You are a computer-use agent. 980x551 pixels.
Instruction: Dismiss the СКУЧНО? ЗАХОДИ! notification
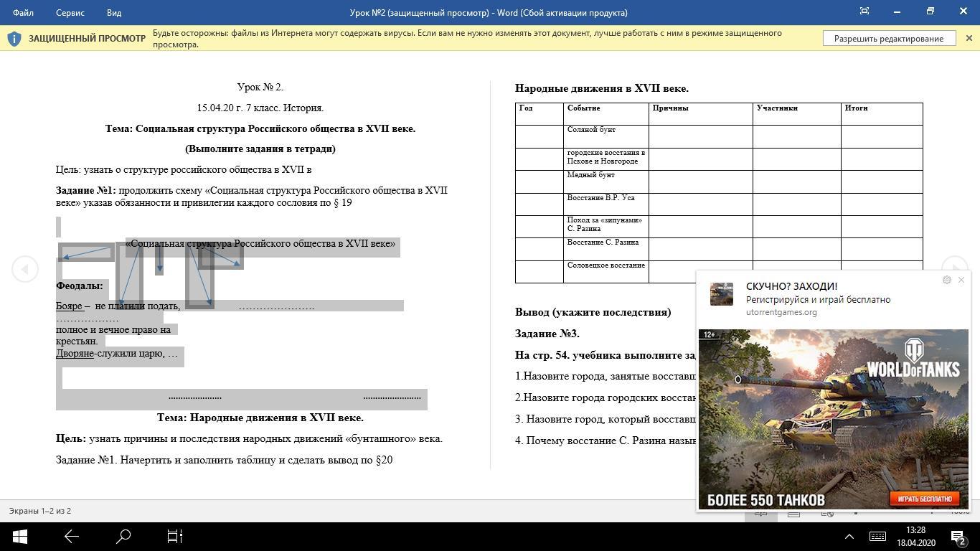[961, 280]
